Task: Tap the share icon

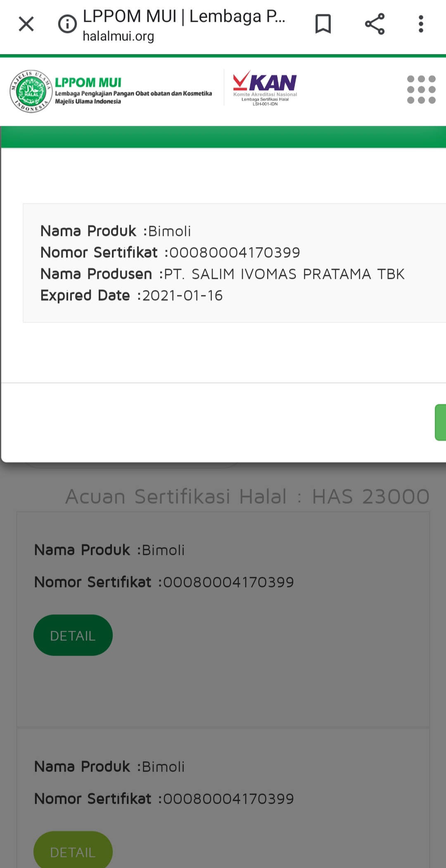Action: coord(375,24)
